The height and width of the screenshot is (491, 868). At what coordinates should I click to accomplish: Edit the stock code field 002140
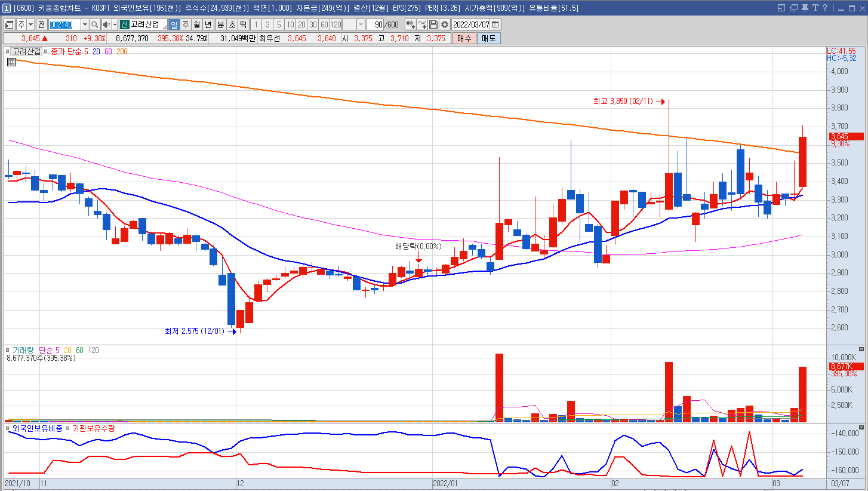(x=64, y=24)
